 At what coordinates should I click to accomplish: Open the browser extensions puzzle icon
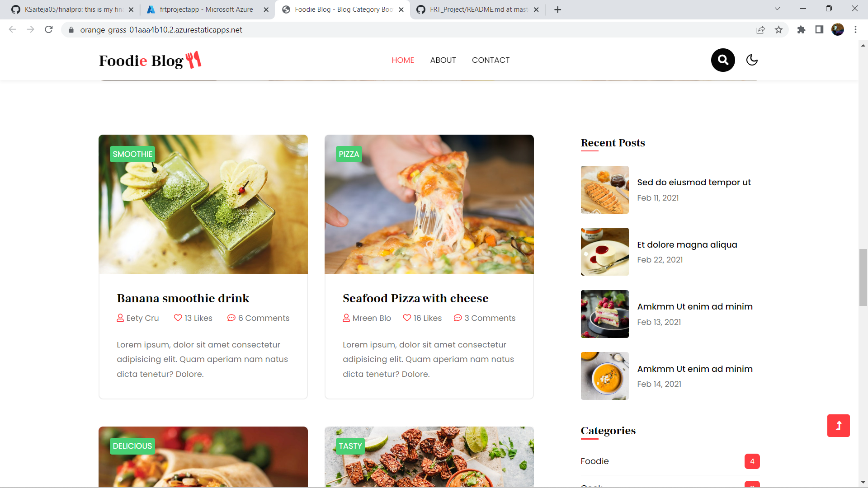pos(801,30)
